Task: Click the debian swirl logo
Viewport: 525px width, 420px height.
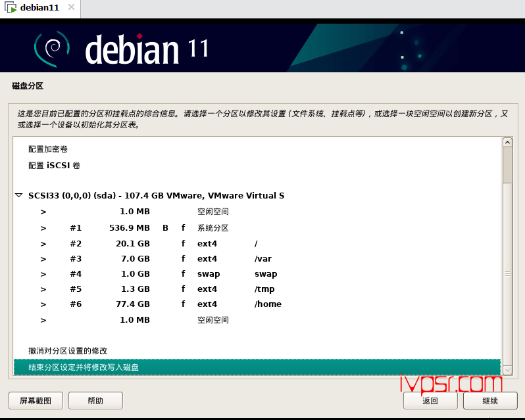Action: 52,49
